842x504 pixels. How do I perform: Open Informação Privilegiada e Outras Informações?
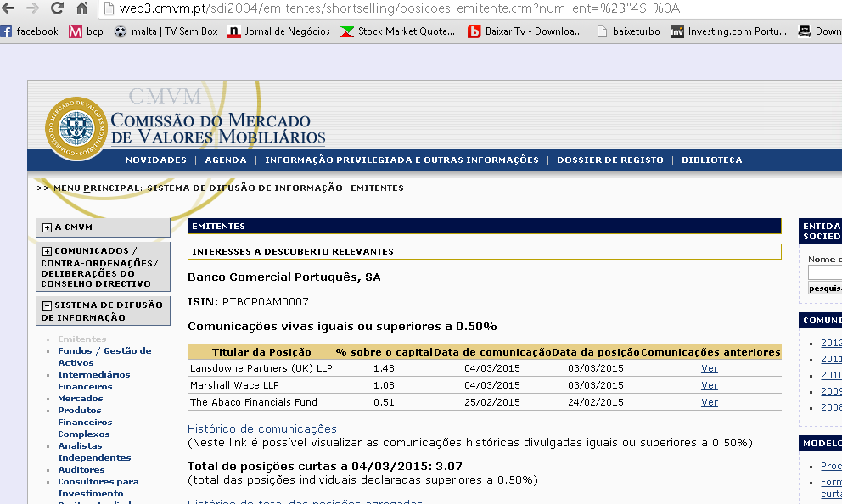click(x=401, y=160)
